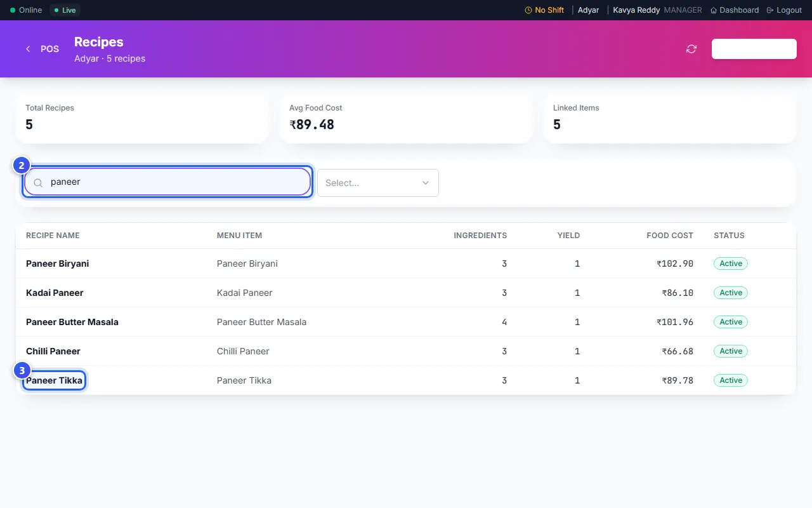Click the ₹66.68 food cost value
The image size is (812, 508).
coord(678,351)
